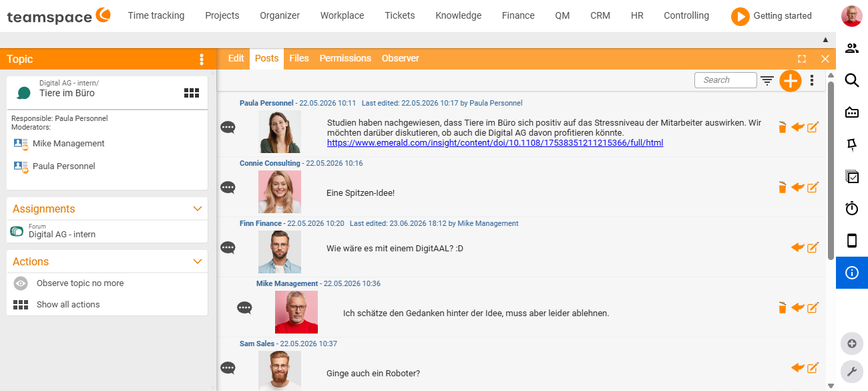
Task: Collapse the Actions section chevron
Action: pos(197,261)
